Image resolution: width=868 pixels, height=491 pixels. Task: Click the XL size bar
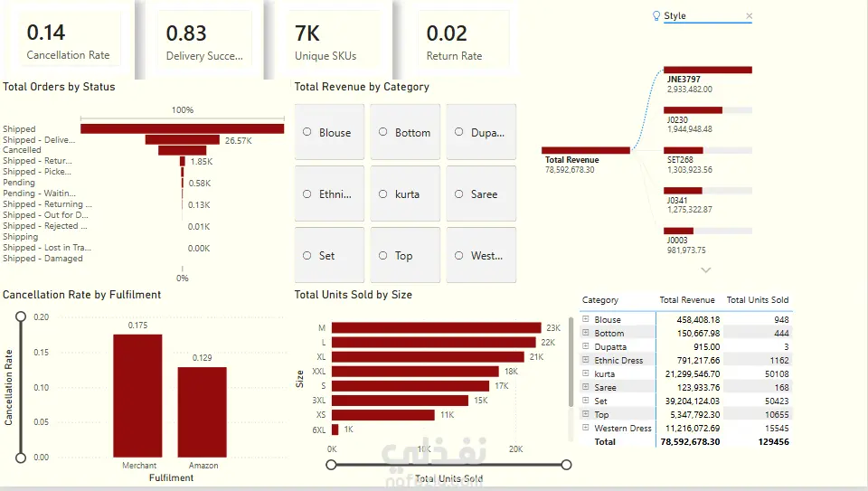(x=428, y=356)
